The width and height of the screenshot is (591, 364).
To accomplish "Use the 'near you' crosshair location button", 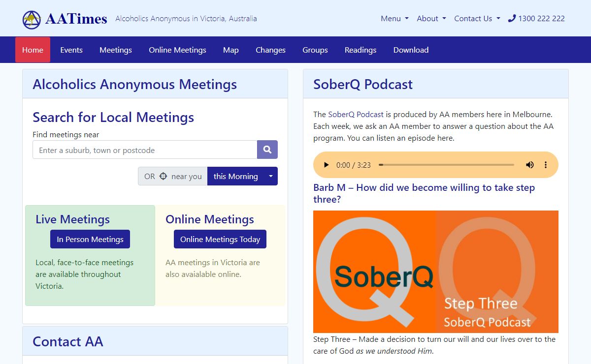I will click(x=173, y=176).
